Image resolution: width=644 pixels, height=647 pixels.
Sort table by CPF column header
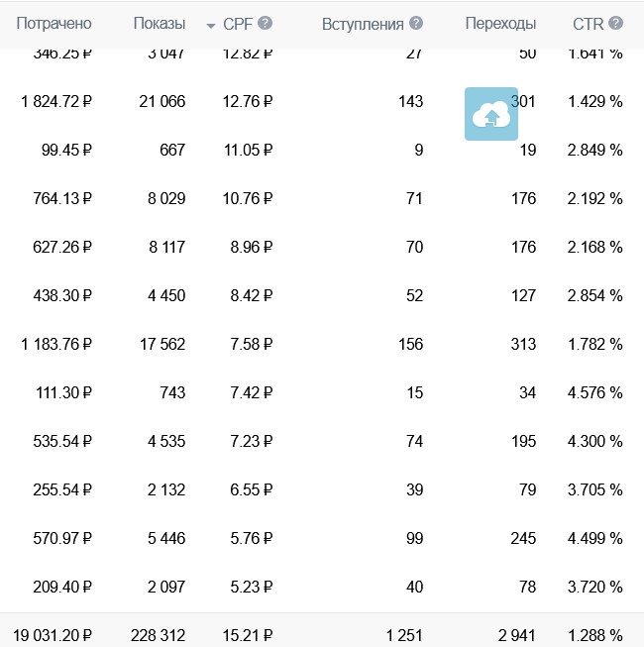(x=238, y=24)
